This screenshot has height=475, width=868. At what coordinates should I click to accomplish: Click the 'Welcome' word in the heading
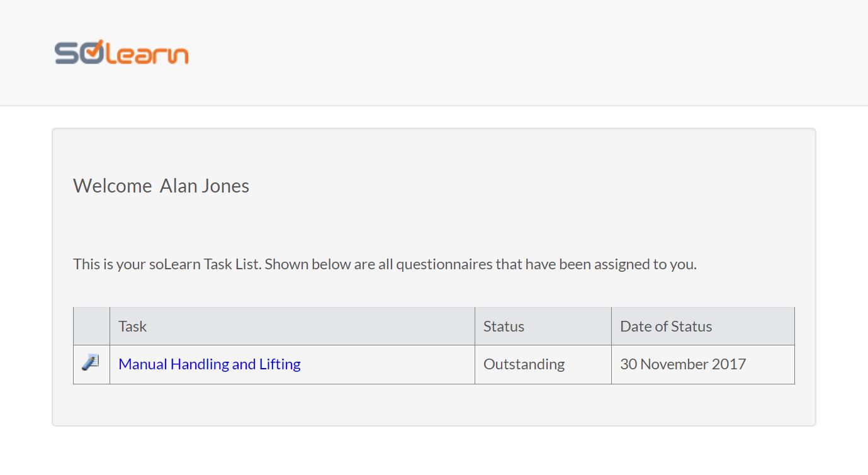tap(113, 186)
